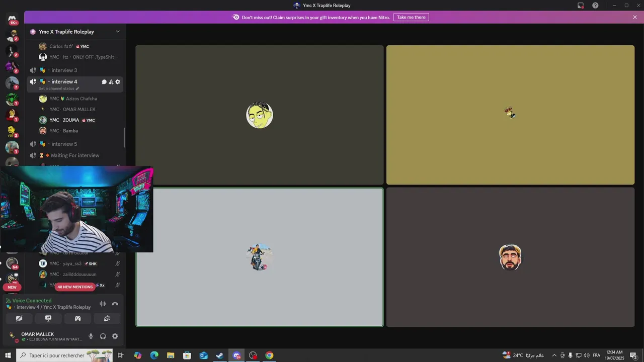Deafen with headphones icon
Image resolution: width=644 pixels, height=362 pixels.
coord(103,336)
